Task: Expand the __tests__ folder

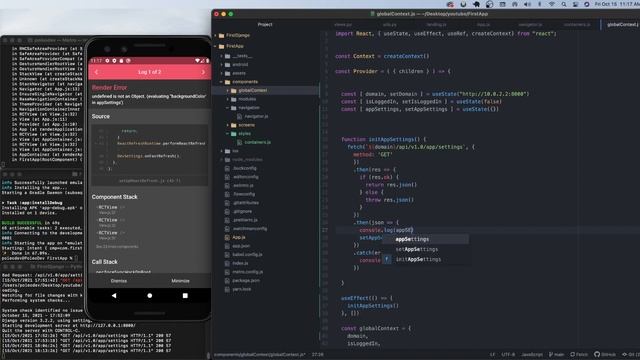Action: (x=222, y=56)
